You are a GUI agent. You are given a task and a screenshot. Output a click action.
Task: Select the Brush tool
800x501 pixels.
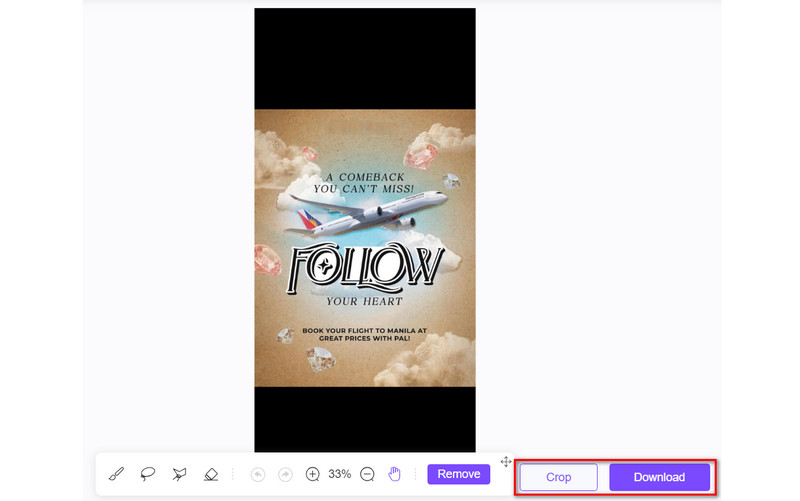coord(116,474)
